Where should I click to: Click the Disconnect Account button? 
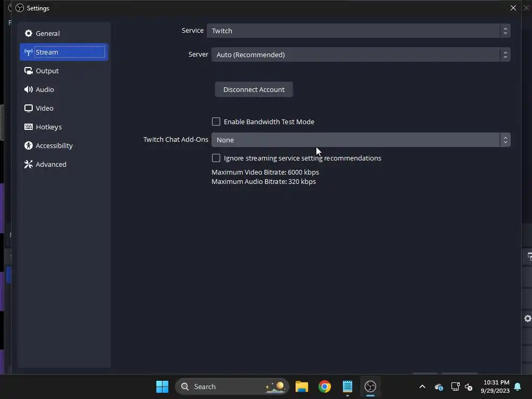coord(254,89)
